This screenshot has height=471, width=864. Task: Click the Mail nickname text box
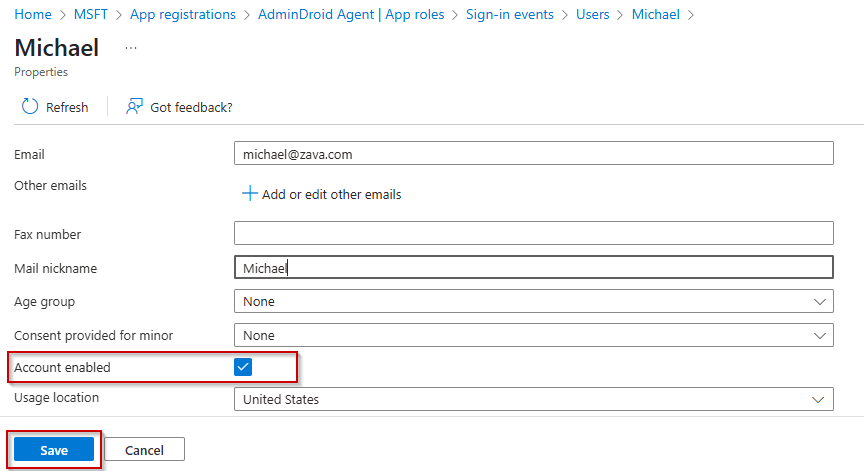[533, 268]
